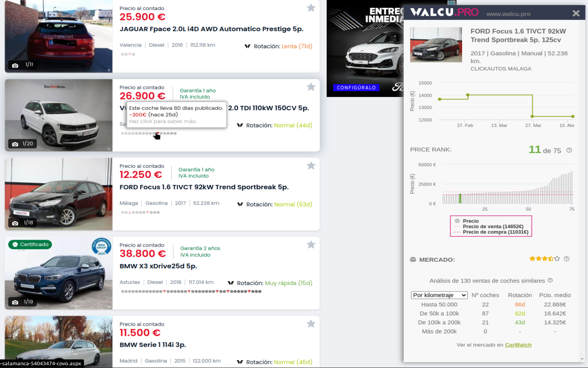Click the 38.800 € price
The image size is (588, 368).
coord(142,253)
